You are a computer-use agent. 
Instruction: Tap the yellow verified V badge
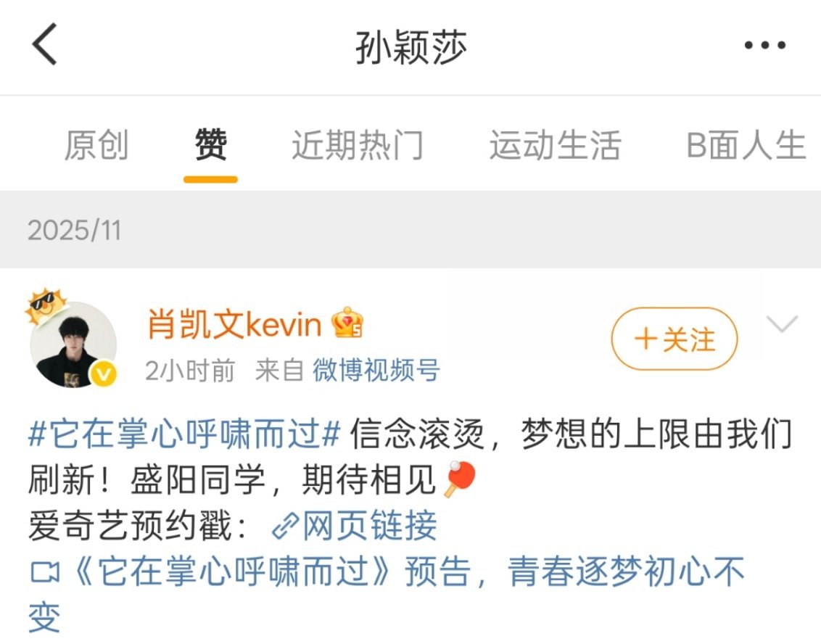pyautogui.click(x=103, y=373)
